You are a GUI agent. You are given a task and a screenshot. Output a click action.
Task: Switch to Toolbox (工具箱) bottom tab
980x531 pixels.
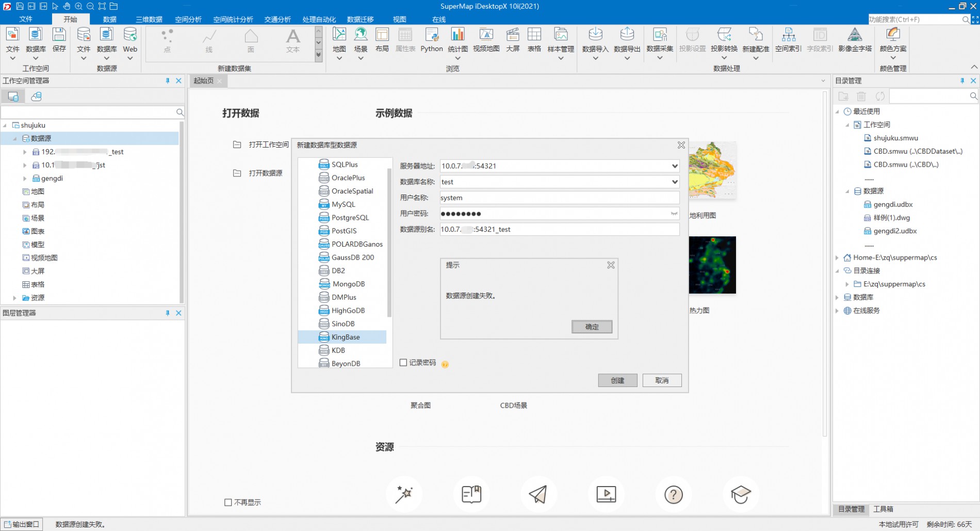coord(883,509)
